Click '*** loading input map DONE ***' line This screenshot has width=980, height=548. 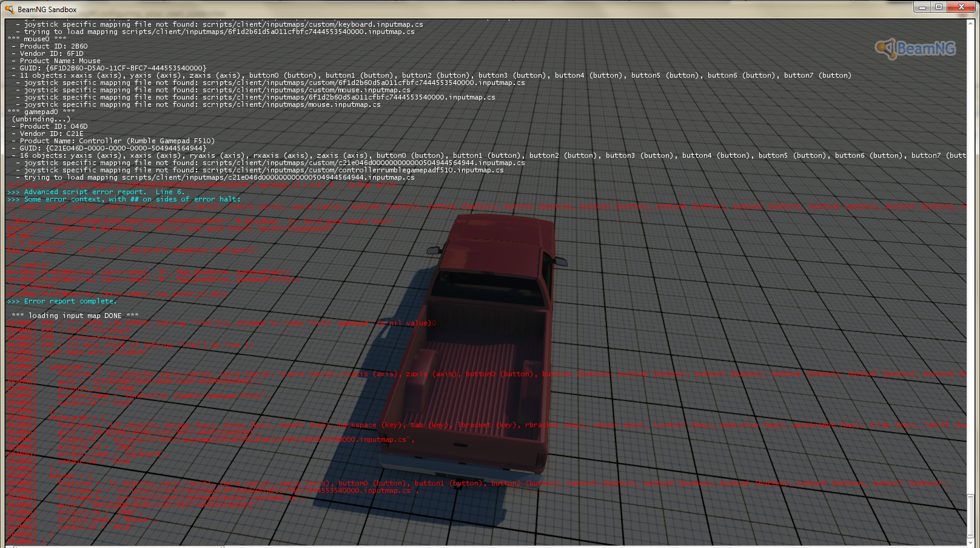point(75,316)
